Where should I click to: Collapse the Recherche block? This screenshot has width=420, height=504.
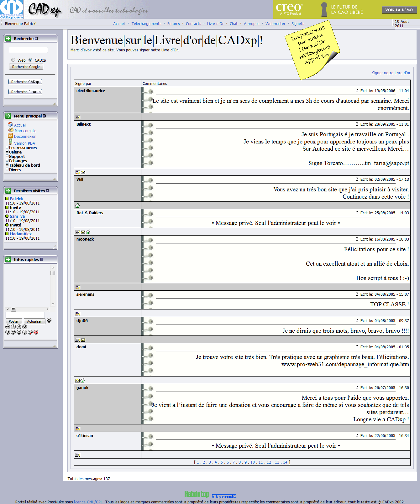(x=36, y=39)
